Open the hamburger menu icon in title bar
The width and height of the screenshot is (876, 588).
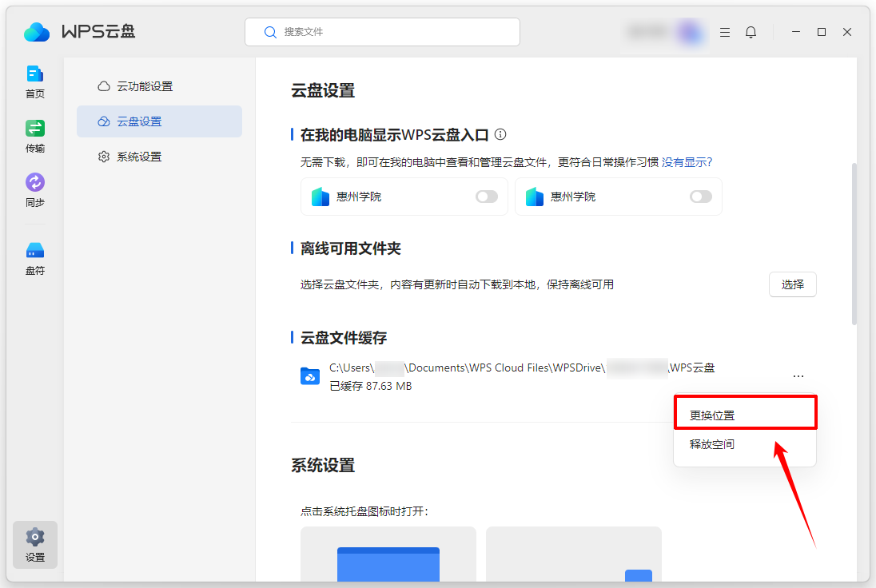point(725,33)
